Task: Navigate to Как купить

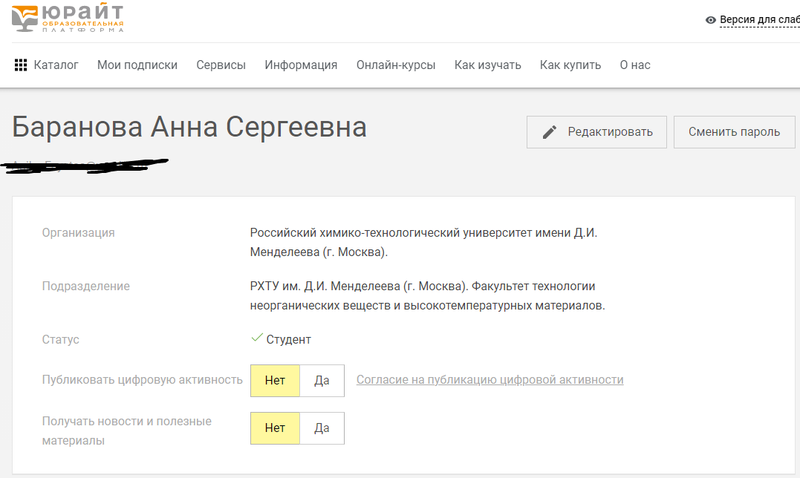Action: [x=570, y=65]
